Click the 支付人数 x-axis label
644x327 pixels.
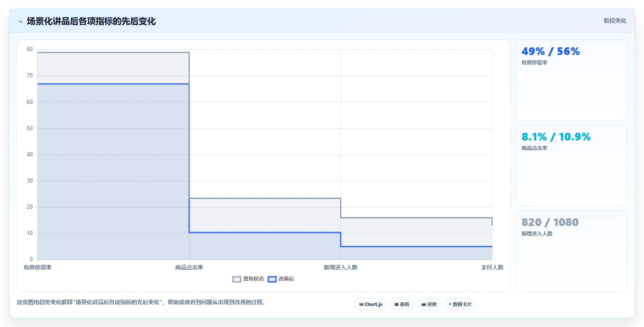click(492, 267)
